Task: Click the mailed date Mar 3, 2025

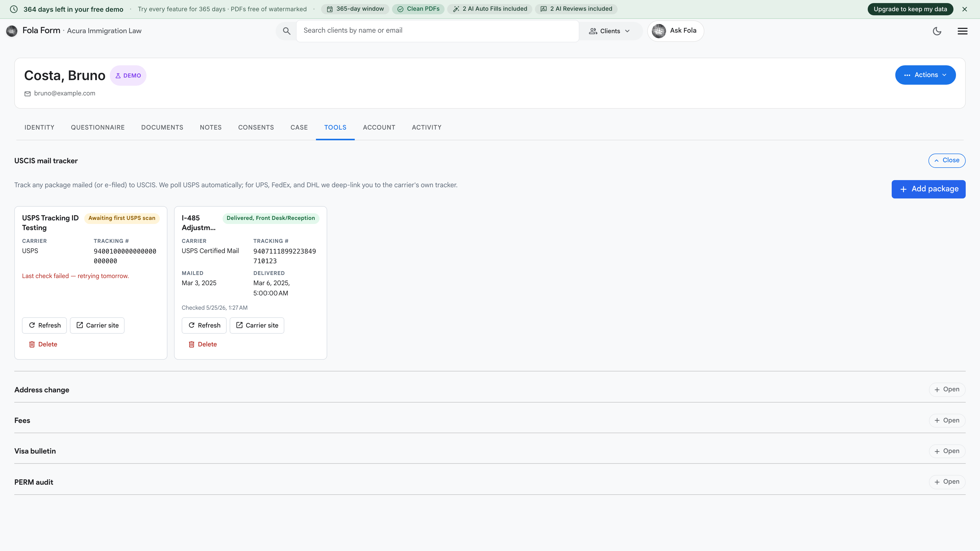Action: [199, 283]
